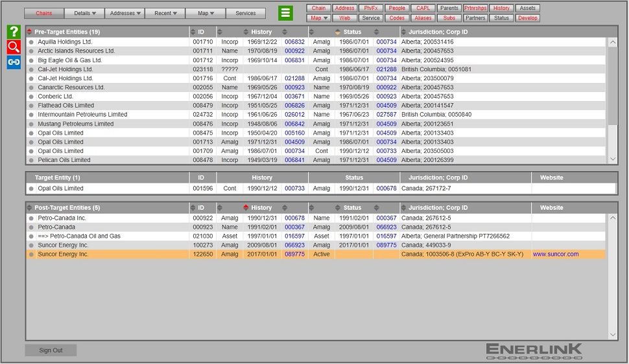Click the Service button
The width and height of the screenshot is (629, 364).
click(371, 18)
